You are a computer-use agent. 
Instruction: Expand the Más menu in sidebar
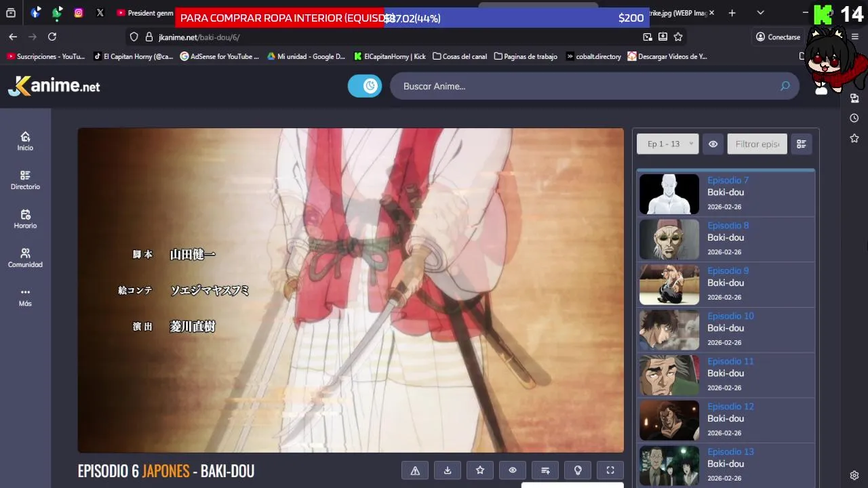tap(25, 297)
